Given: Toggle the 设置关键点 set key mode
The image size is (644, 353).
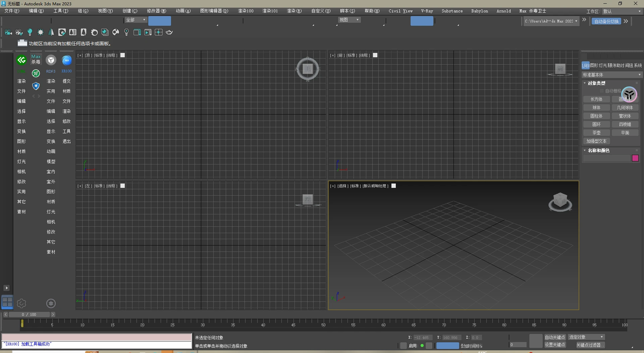Looking at the screenshot, I should coord(555,345).
